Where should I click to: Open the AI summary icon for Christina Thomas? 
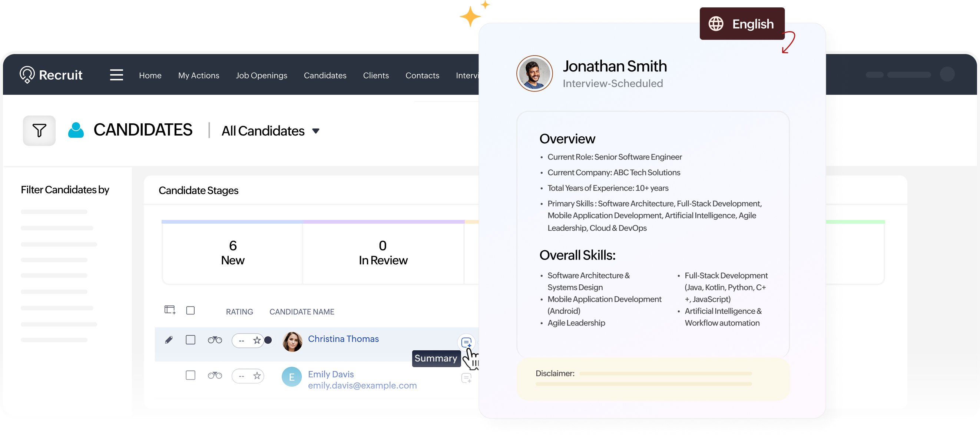click(x=466, y=342)
